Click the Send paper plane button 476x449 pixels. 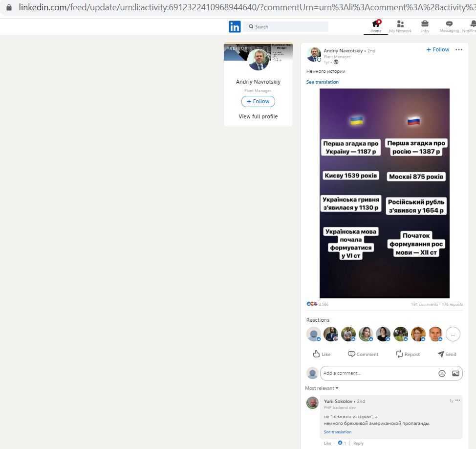447,354
